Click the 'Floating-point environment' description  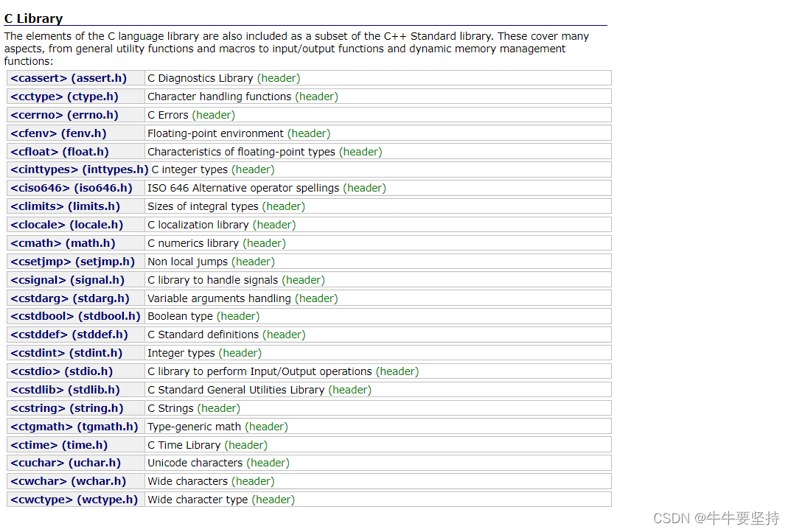pyautogui.click(x=215, y=133)
